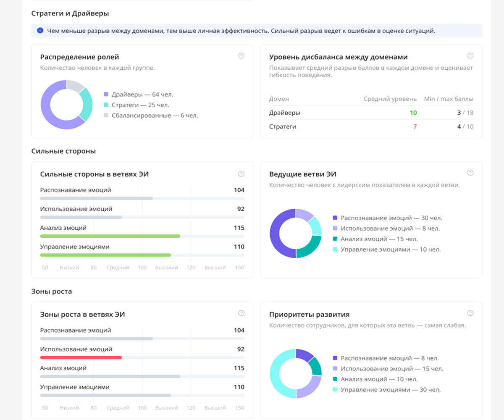
Task: Click the Ведущие ветви ЭИ donut chart
Action: (296, 233)
